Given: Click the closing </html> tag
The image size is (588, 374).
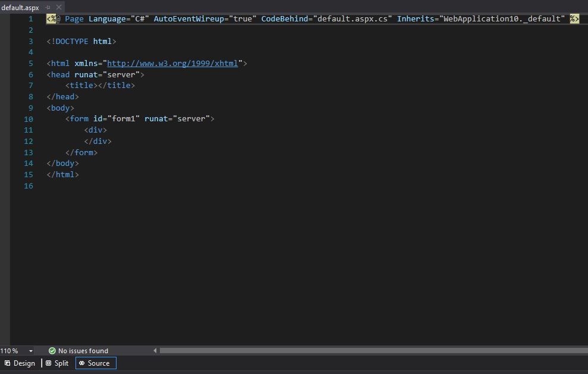Looking at the screenshot, I should [x=62, y=174].
